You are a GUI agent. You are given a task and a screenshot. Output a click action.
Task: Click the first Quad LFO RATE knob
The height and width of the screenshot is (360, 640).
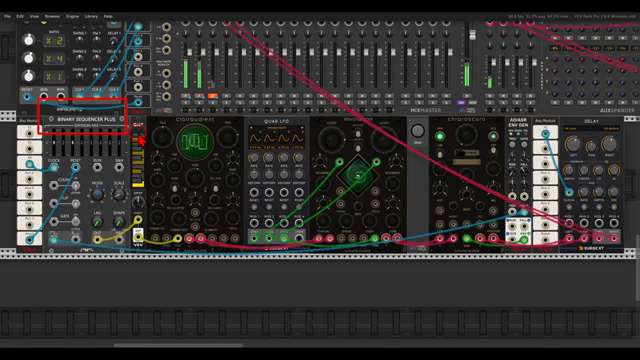coord(254,158)
